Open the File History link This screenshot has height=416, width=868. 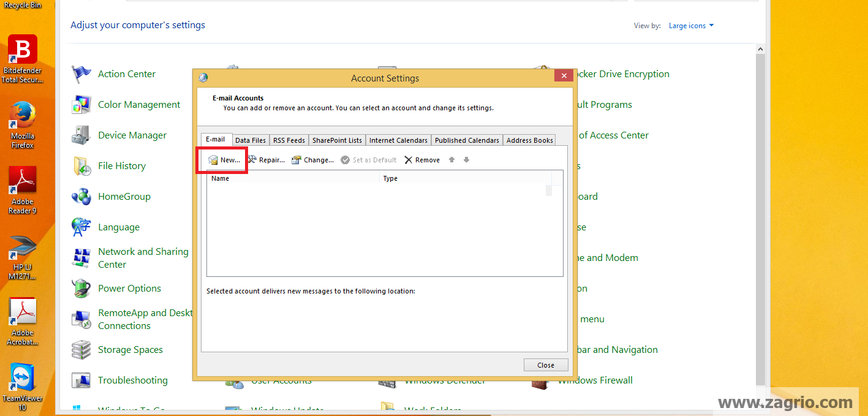pos(122,166)
